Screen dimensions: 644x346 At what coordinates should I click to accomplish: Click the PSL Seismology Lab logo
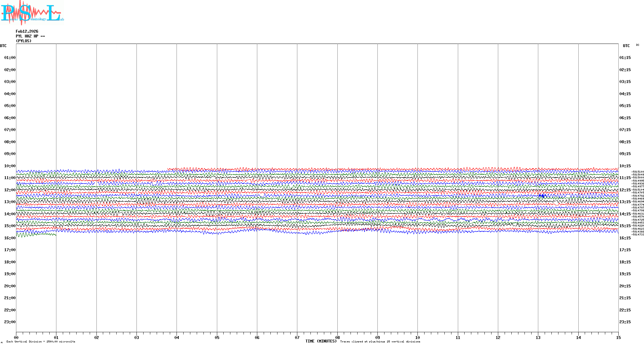pos(32,13)
